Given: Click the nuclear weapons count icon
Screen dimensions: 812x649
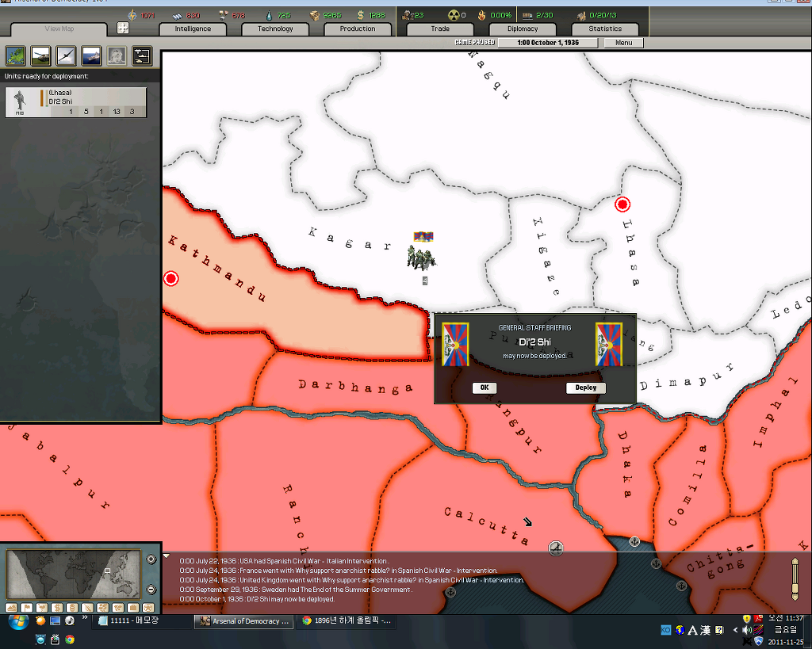Looking at the screenshot, I should (454, 15).
